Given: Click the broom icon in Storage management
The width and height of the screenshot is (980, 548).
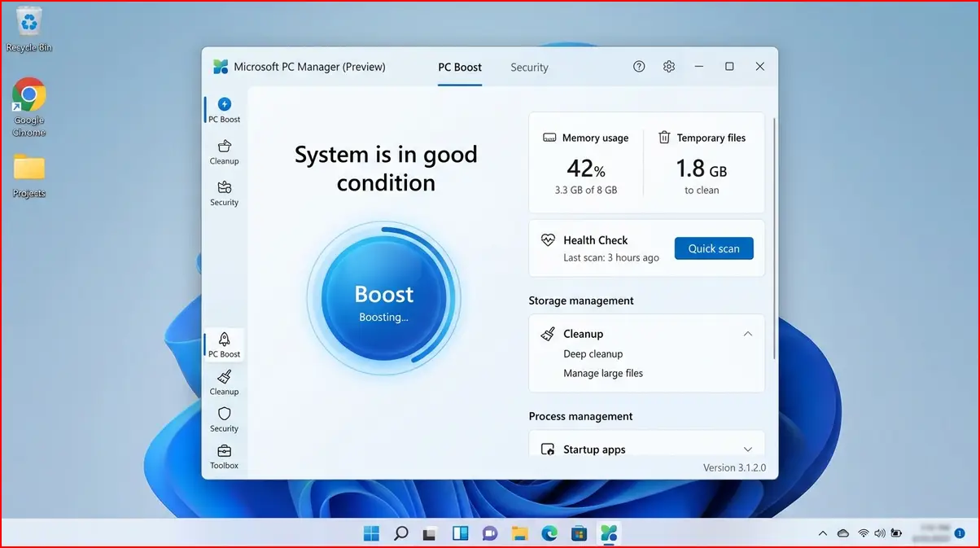Looking at the screenshot, I should click(548, 334).
